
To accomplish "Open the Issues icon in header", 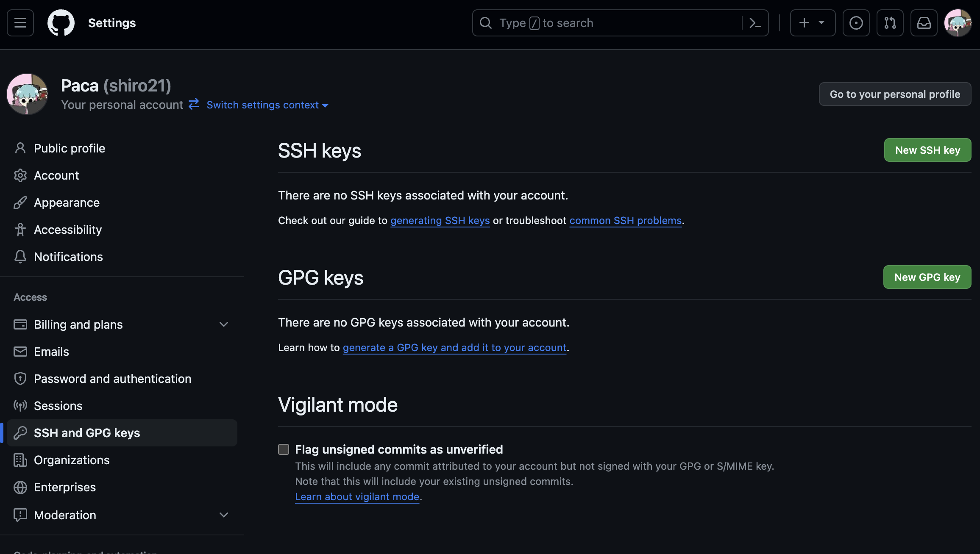I will coord(856,23).
